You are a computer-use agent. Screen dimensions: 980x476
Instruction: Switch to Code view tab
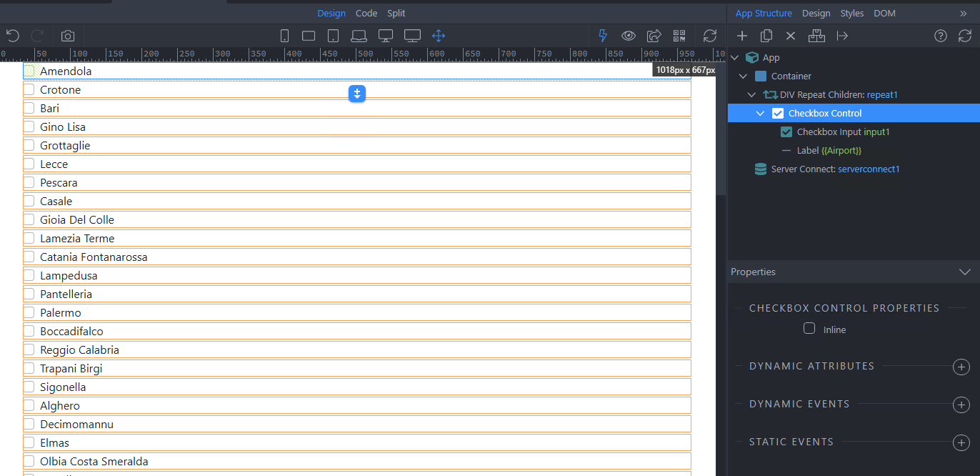pyautogui.click(x=366, y=14)
